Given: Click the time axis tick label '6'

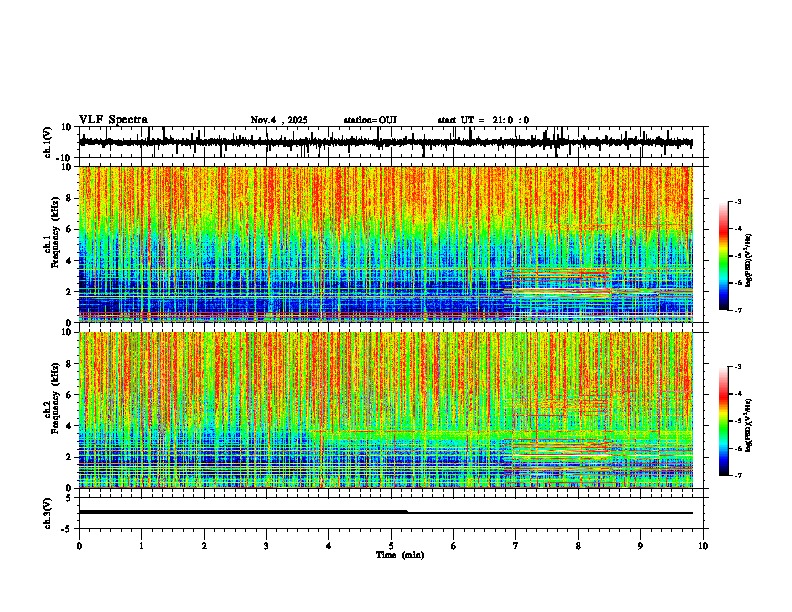Looking at the screenshot, I should click(454, 546).
